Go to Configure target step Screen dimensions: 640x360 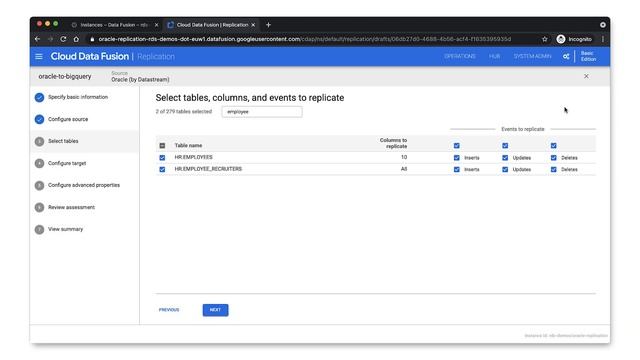pyautogui.click(x=67, y=163)
